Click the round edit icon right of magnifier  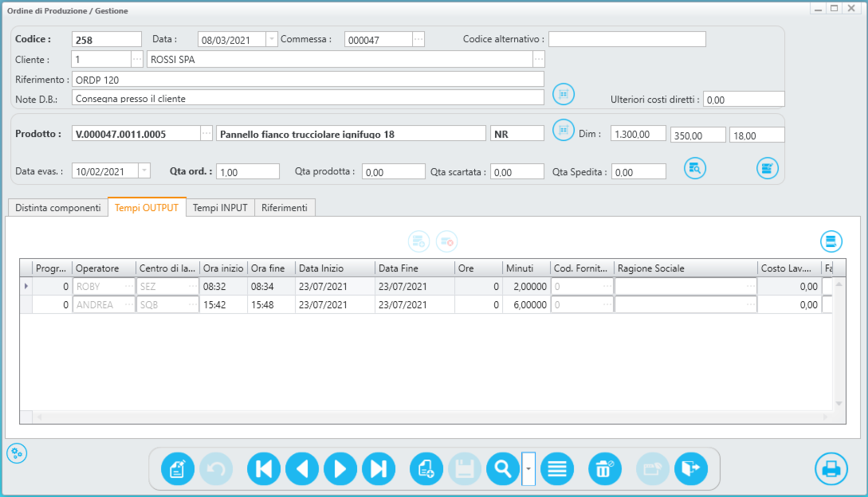(x=768, y=168)
